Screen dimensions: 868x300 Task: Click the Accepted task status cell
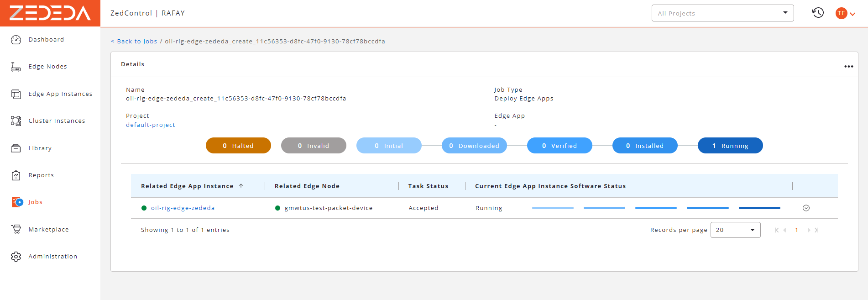[424, 208]
